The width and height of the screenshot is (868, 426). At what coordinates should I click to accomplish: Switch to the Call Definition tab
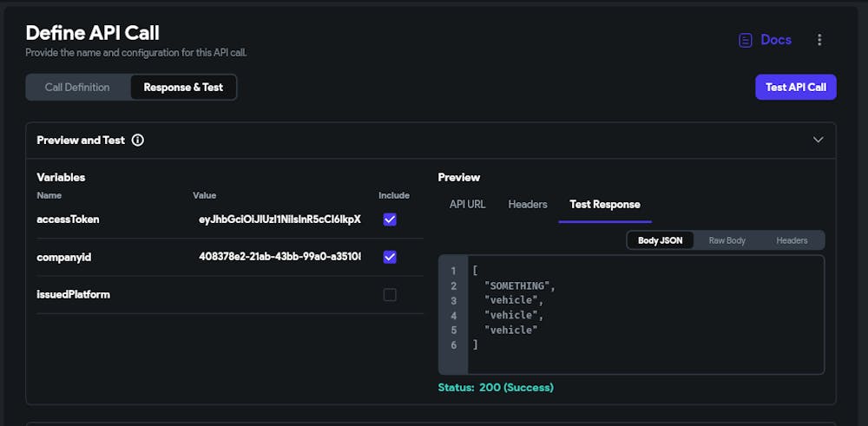click(x=77, y=88)
